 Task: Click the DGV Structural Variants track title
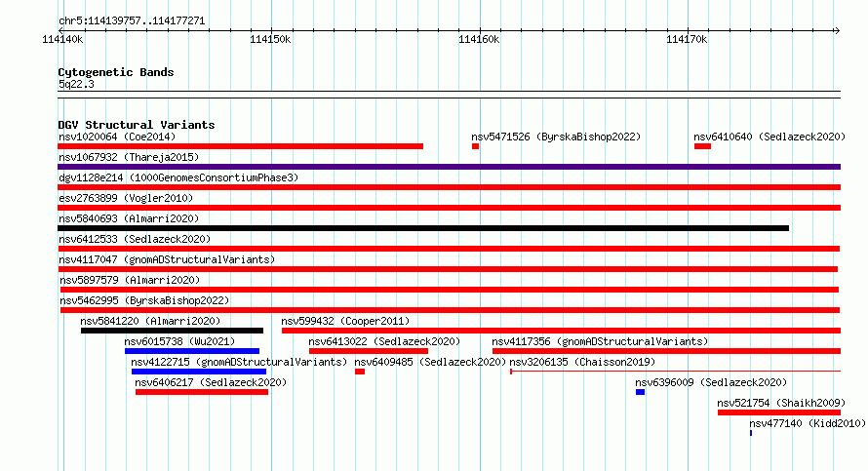point(137,125)
